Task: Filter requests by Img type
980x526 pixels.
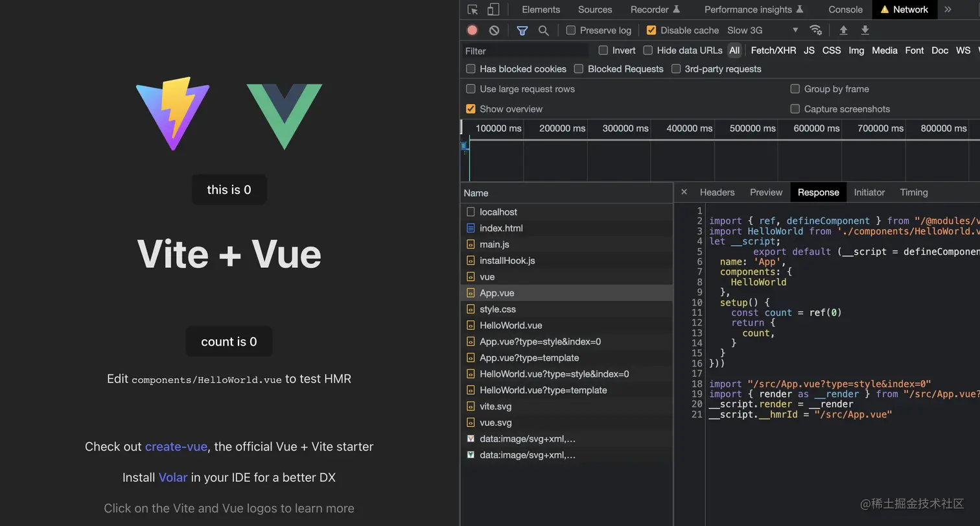Action: click(x=856, y=51)
